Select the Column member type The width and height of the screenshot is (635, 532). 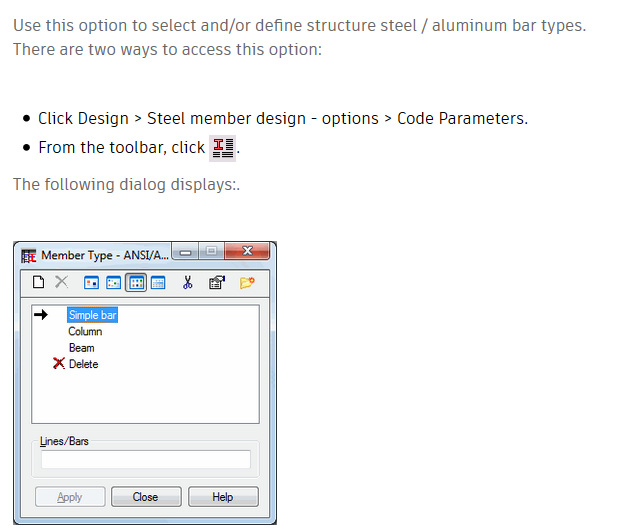(85, 331)
